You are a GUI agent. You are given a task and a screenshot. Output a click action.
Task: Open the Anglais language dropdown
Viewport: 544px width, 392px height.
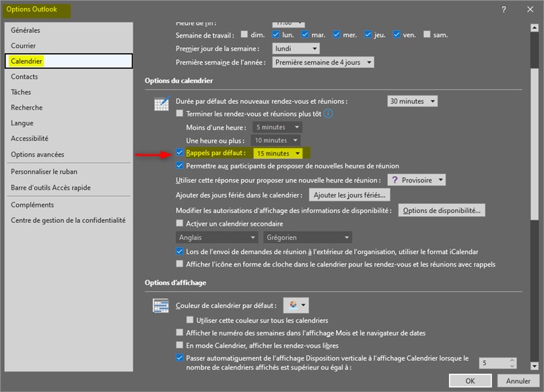click(x=217, y=238)
